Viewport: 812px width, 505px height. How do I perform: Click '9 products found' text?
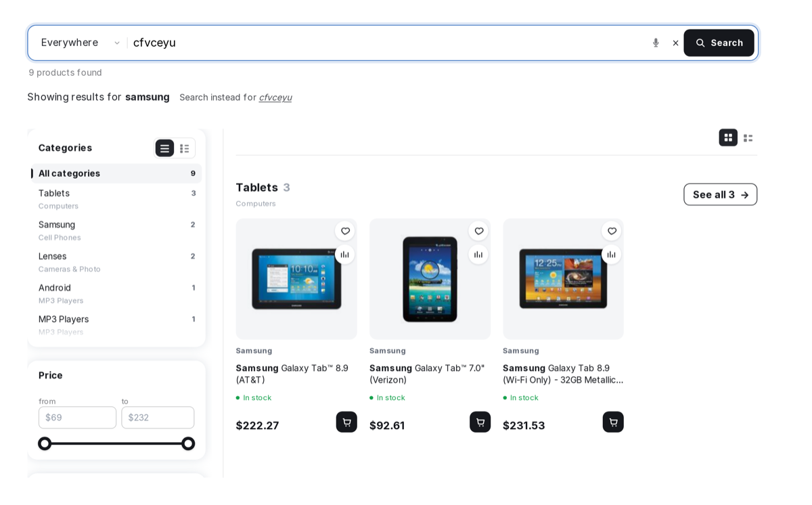pos(65,72)
